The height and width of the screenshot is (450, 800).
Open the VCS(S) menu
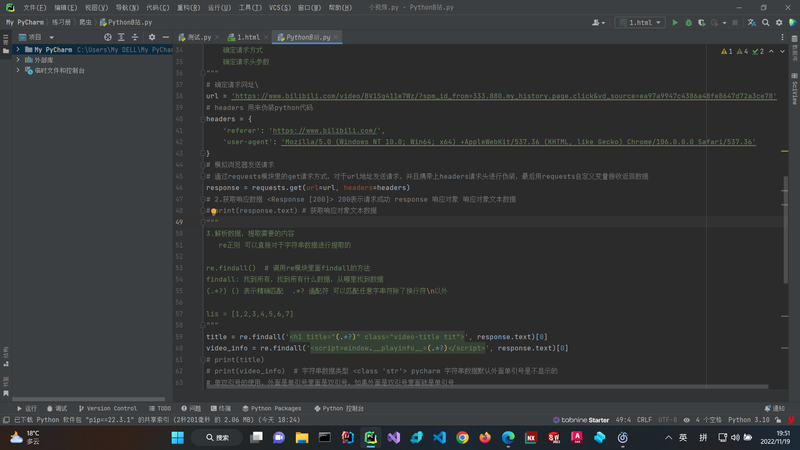[280, 8]
